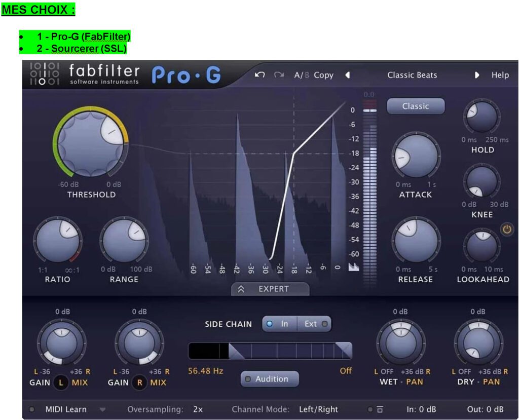Click the side chain filter frequency slider
Viewport: 519px width, 420px height.
tap(270, 351)
